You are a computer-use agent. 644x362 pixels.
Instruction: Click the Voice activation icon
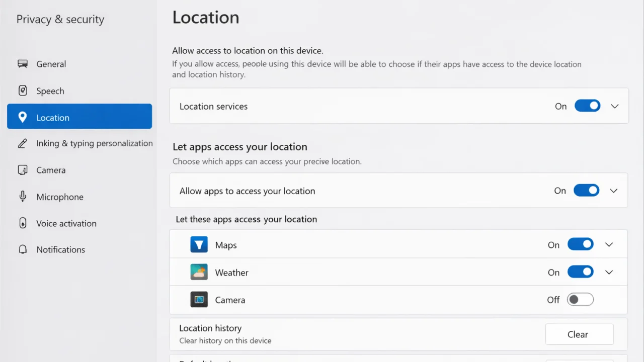[x=23, y=223]
